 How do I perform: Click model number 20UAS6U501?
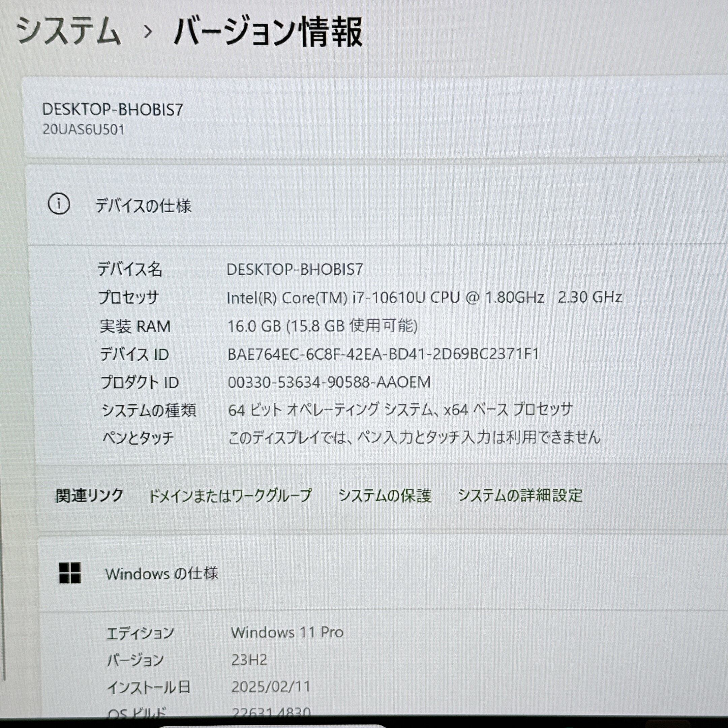point(83,130)
